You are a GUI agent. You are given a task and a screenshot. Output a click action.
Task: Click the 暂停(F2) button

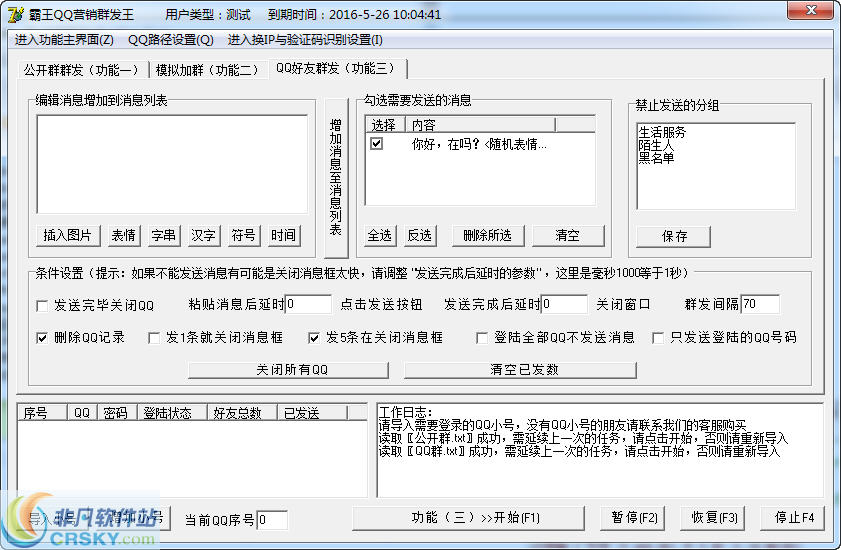click(632, 518)
